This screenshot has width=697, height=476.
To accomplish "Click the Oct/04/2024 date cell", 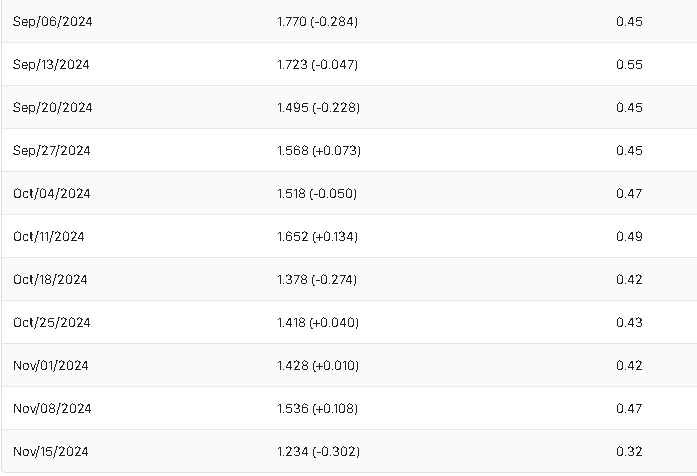I will point(52,193).
